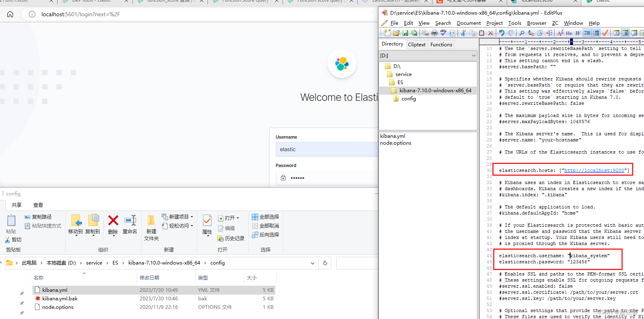Click the Replace icon in EditPlus toolbar
This screenshot has height=319, width=644.
(x=531, y=33)
